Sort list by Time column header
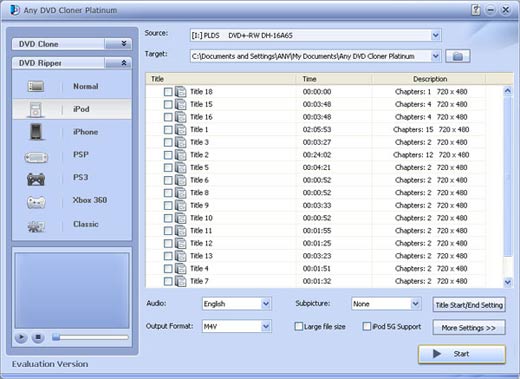520x379 pixels. [334, 79]
